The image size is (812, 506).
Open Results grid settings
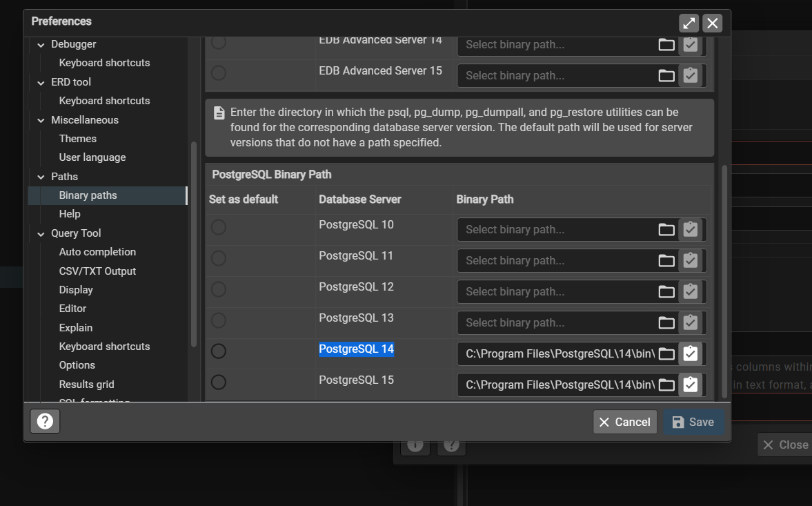[86, 385]
